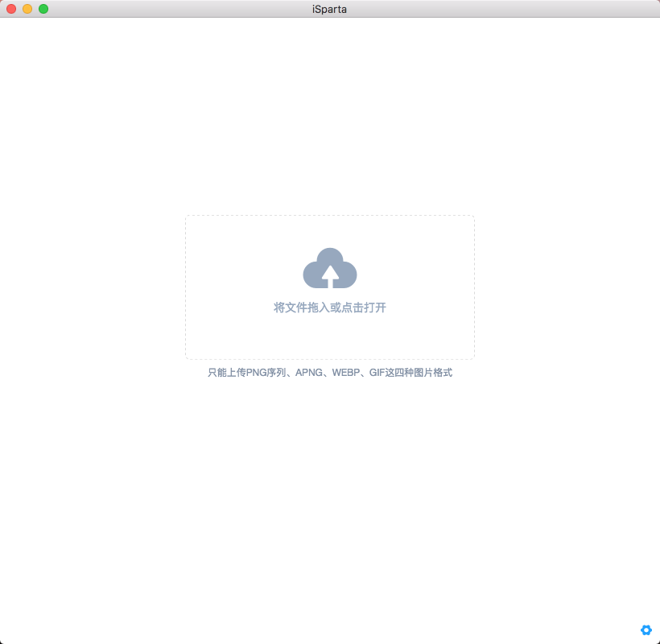Viewport: 660px width, 644px height.
Task: Click the 'APNG' word in the hint text
Action: tap(309, 372)
